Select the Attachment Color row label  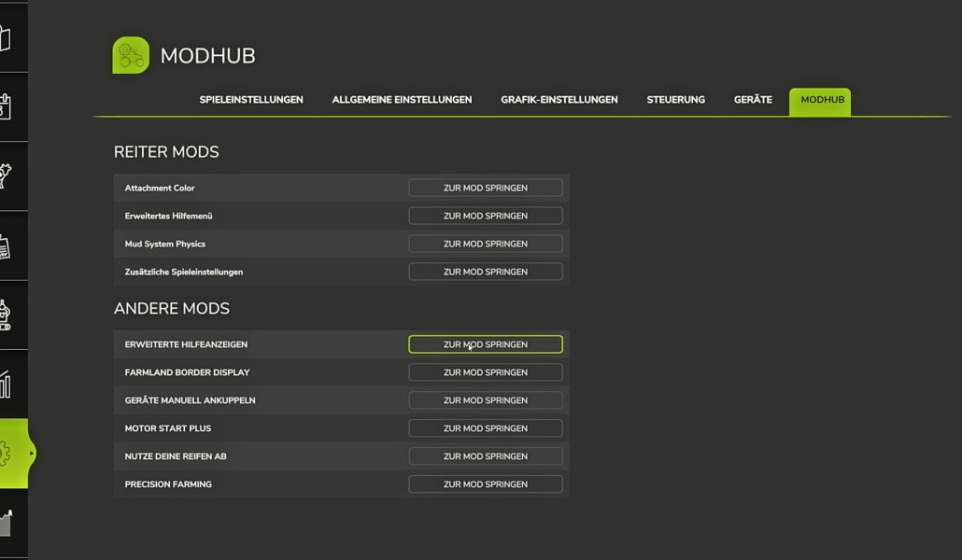point(160,189)
